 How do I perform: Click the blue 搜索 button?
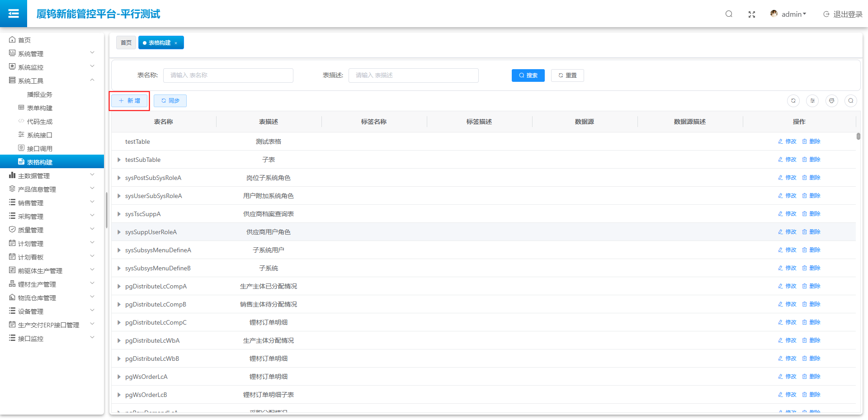pyautogui.click(x=528, y=76)
